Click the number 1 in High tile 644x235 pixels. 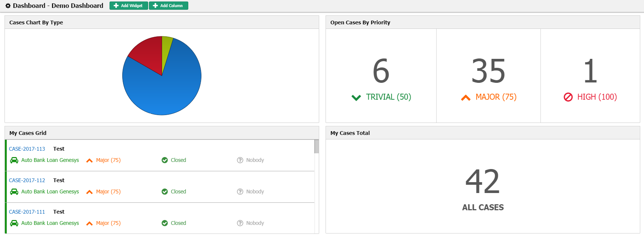(x=590, y=71)
